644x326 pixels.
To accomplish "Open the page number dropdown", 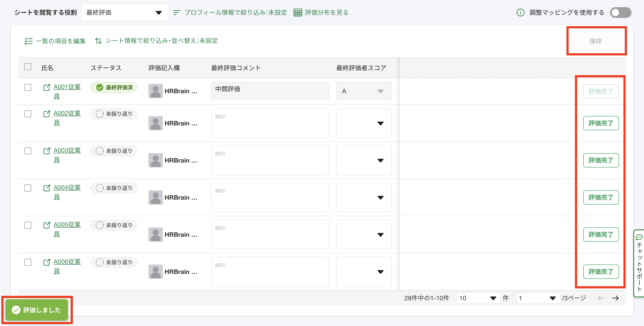I will [x=538, y=298].
